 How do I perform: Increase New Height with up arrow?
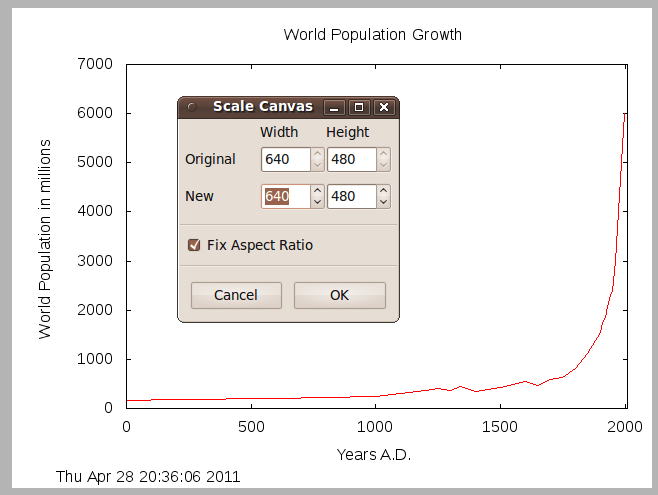click(x=383, y=190)
